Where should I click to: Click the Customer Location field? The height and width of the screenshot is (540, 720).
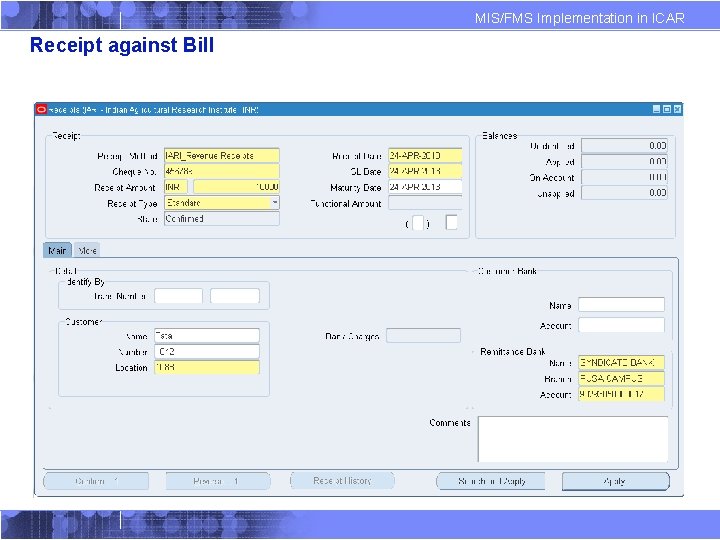[x=207, y=367]
